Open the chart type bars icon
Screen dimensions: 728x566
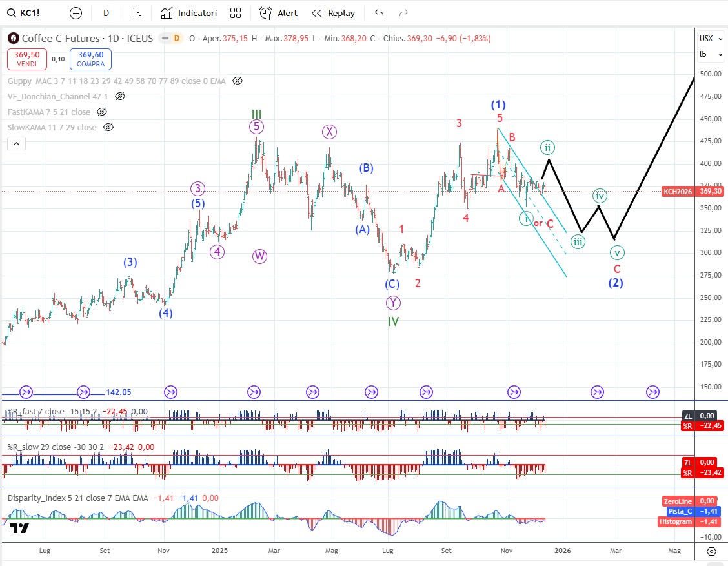(136, 13)
